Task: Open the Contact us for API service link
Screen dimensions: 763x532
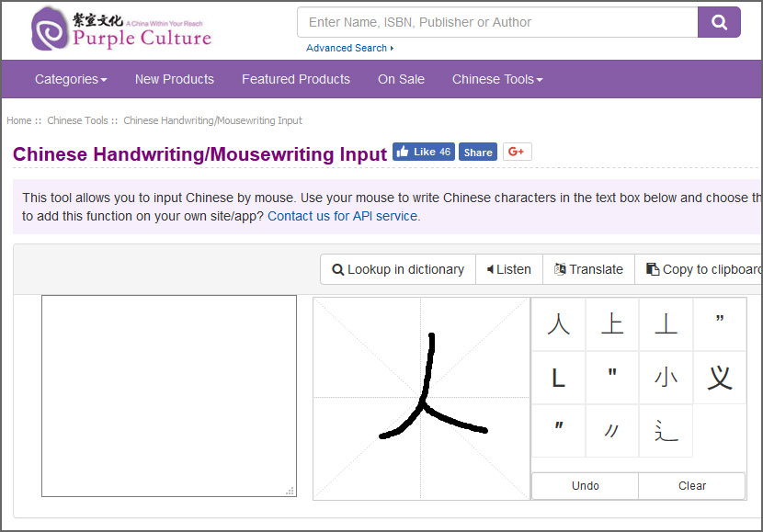Action: point(343,216)
